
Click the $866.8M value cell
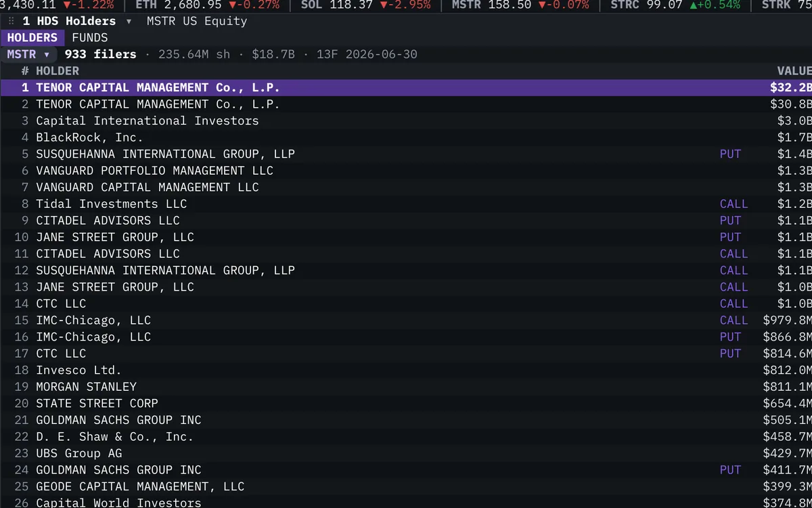(787, 337)
